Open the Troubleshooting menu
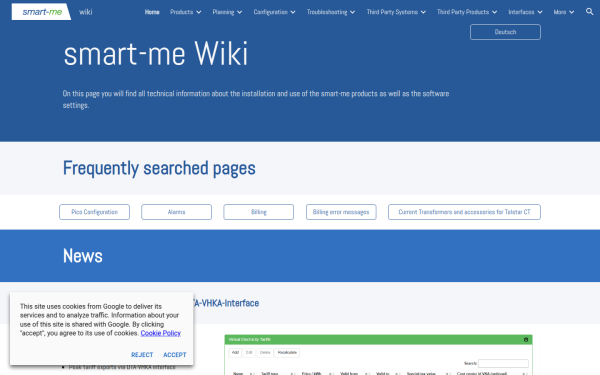The image size is (600, 375). coord(327,12)
